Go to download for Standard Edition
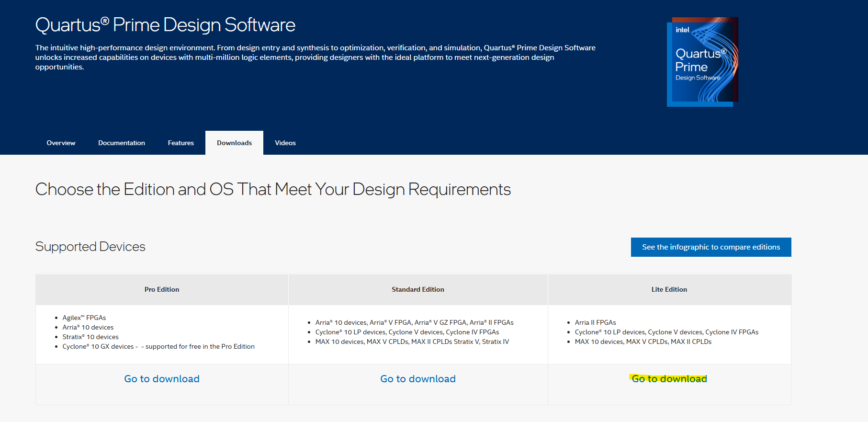 coord(418,379)
